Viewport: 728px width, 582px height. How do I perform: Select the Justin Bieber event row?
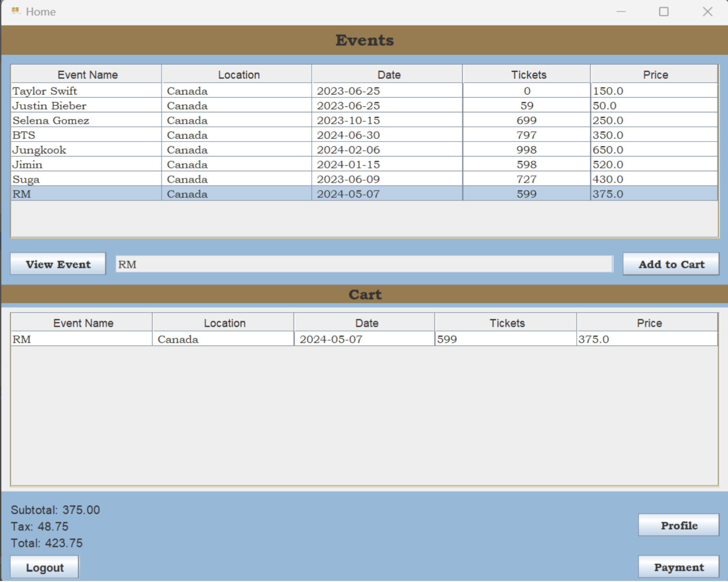tap(364, 105)
